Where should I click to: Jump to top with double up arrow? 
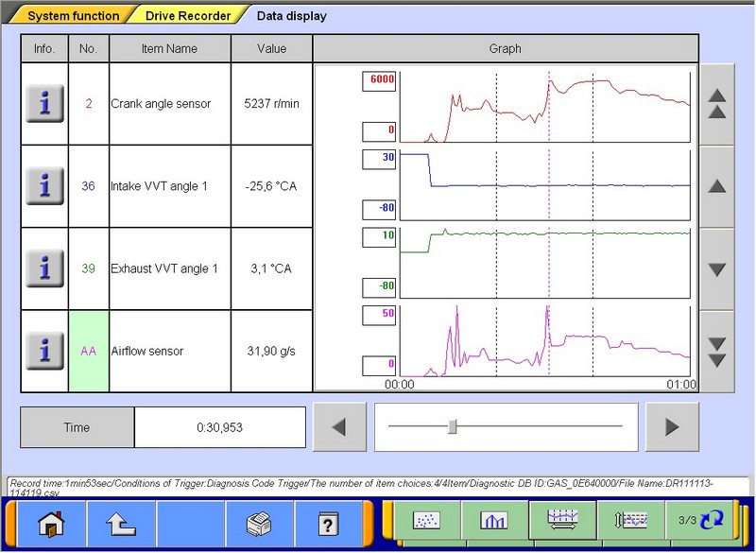click(716, 104)
